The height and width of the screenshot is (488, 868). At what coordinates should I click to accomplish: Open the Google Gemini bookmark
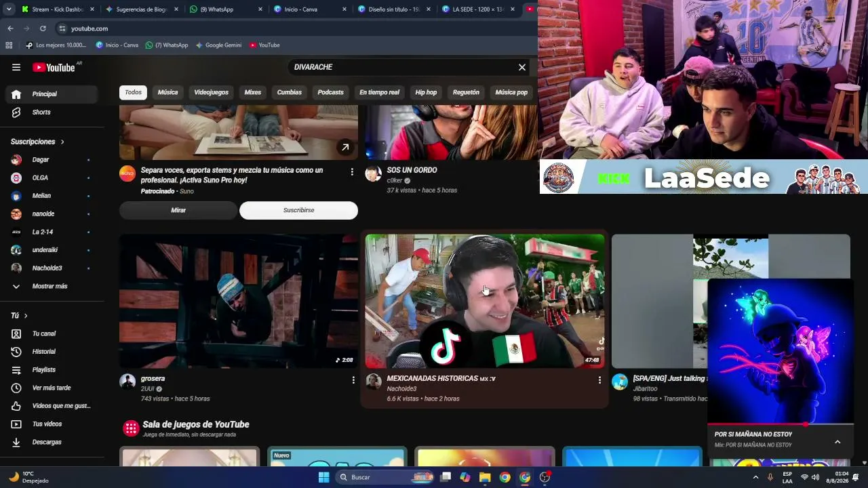click(218, 45)
